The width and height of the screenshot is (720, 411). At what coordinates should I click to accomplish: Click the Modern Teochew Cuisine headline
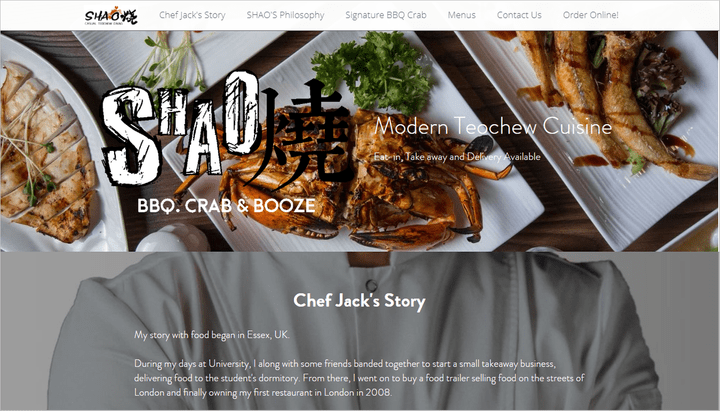[493, 126]
